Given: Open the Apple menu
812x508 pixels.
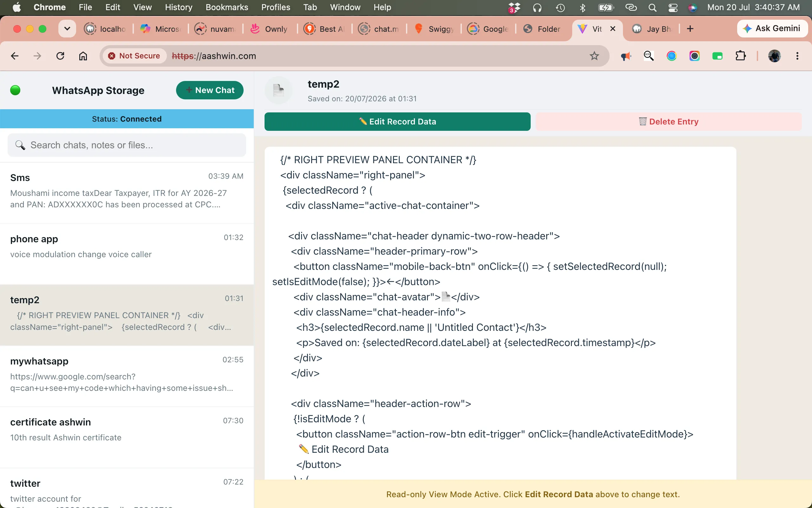Looking at the screenshot, I should point(16,7).
